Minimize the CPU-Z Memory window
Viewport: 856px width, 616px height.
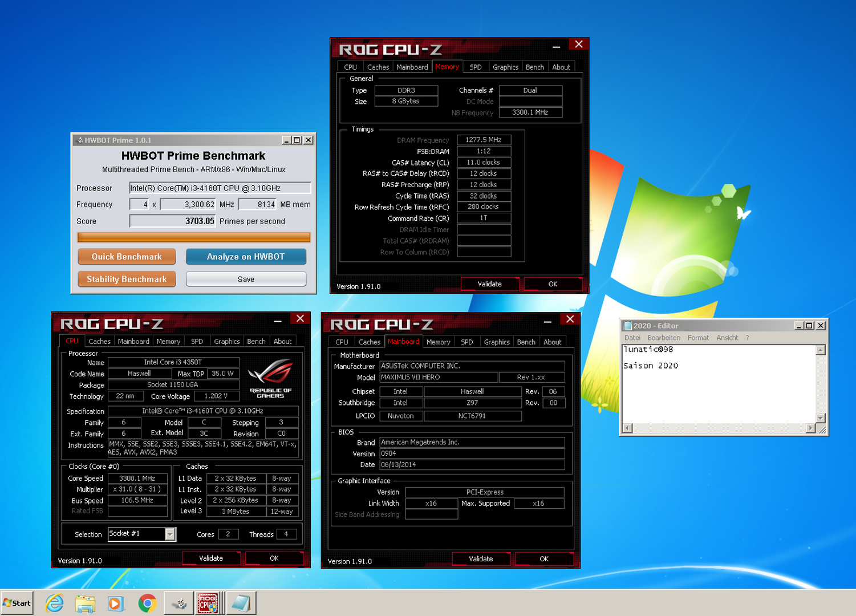pos(557,46)
